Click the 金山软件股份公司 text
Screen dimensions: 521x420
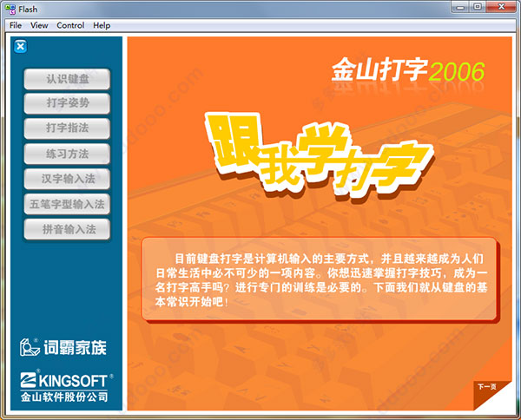[x=64, y=397]
